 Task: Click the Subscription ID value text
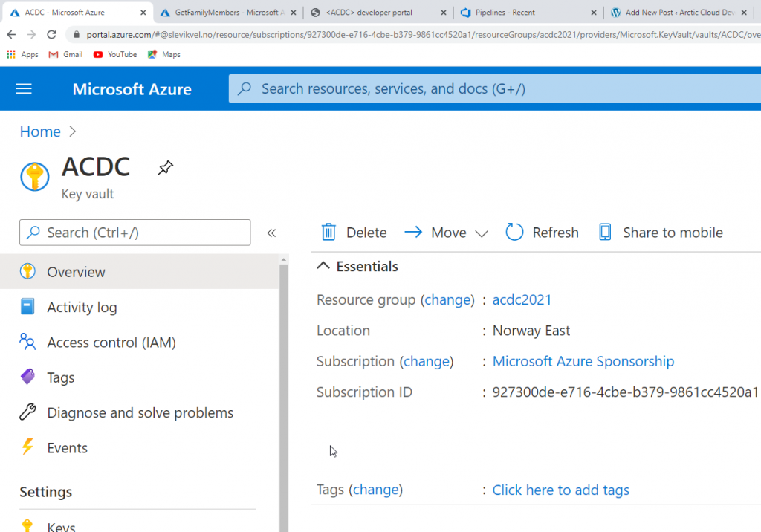[x=626, y=392]
